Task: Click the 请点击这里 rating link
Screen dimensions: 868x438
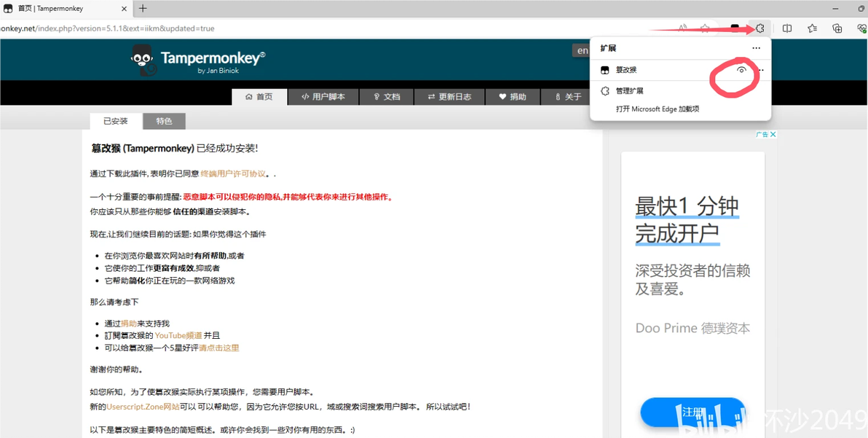Action: pos(219,348)
